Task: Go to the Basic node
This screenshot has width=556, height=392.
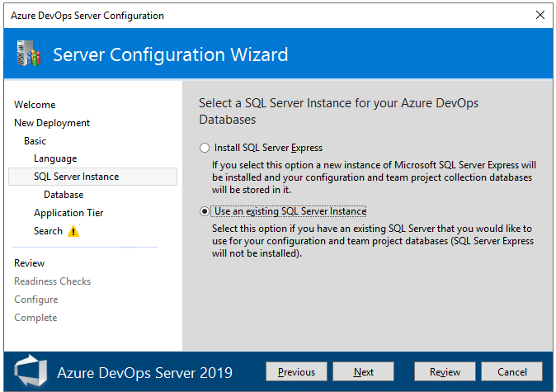Action: [x=35, y=141]
